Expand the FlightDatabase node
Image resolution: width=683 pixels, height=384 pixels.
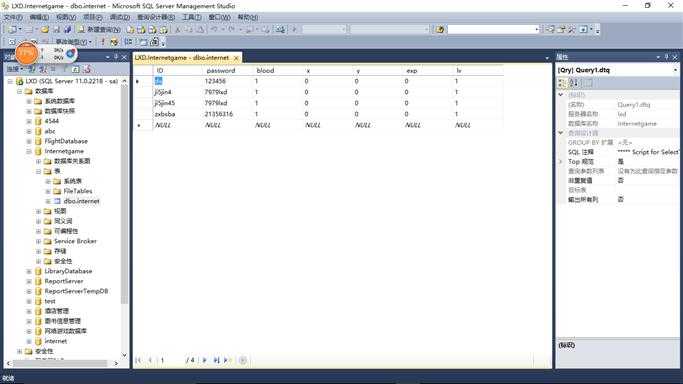pos(29,141)
